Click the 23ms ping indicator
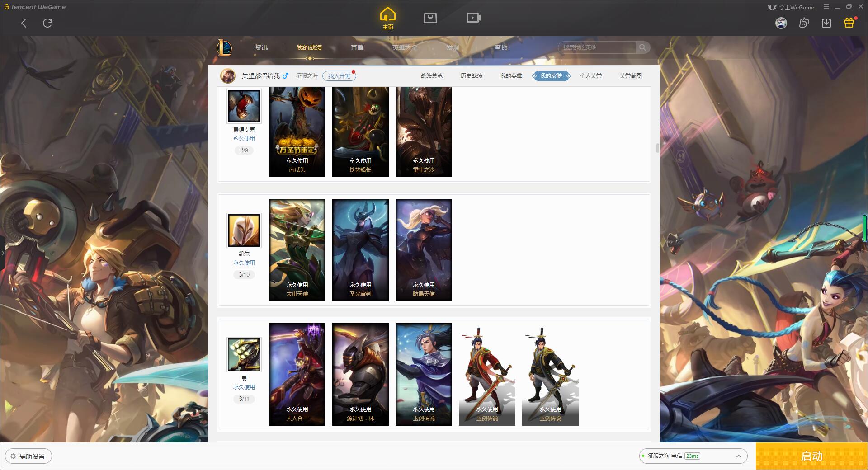 pos(692,456)
